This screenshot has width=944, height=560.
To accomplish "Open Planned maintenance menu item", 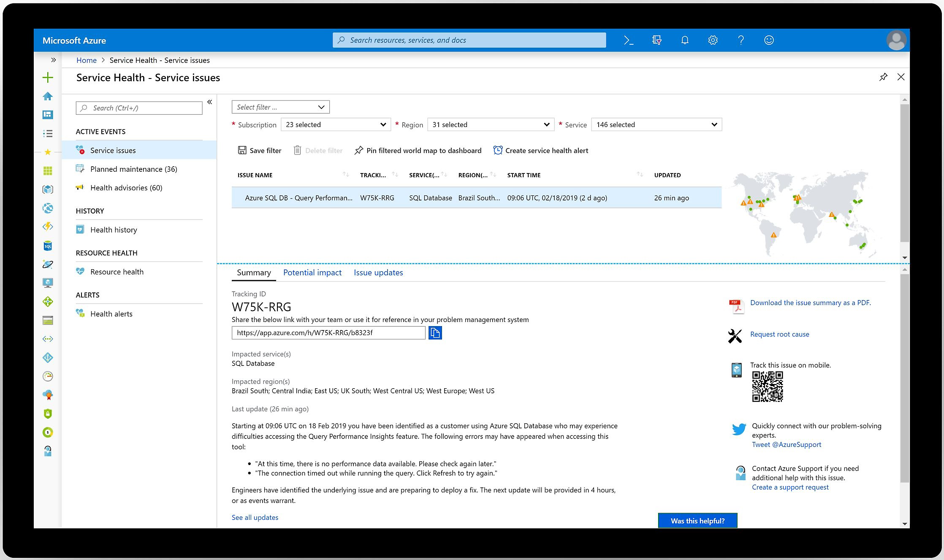I will tap(133, 169).
